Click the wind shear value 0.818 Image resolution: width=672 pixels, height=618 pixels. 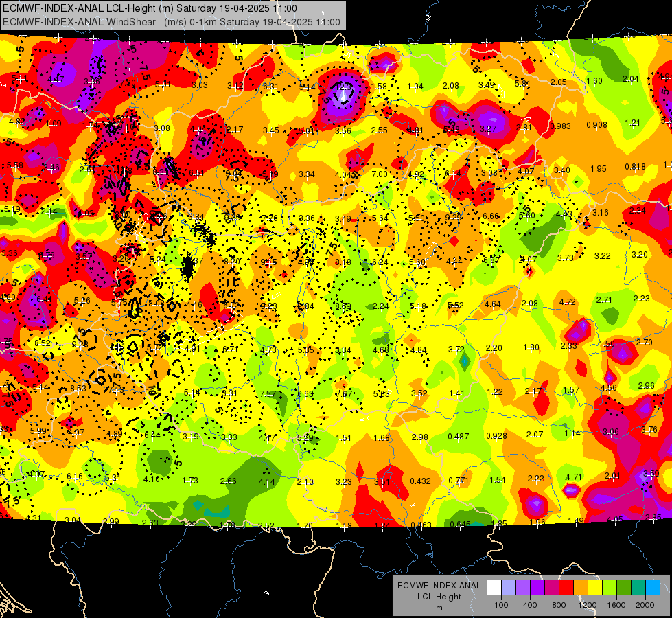(635, 167)
